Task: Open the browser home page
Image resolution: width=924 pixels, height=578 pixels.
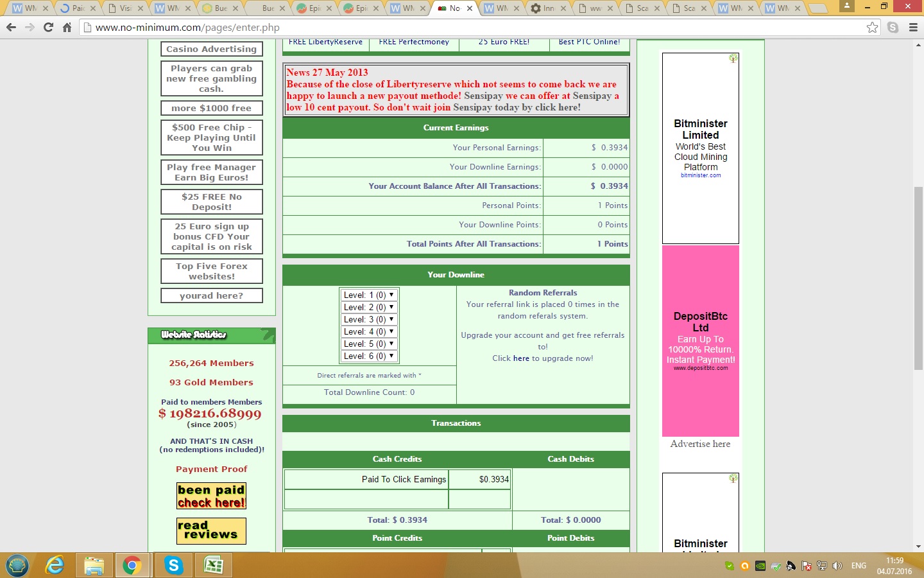Action: click(67, 28)
